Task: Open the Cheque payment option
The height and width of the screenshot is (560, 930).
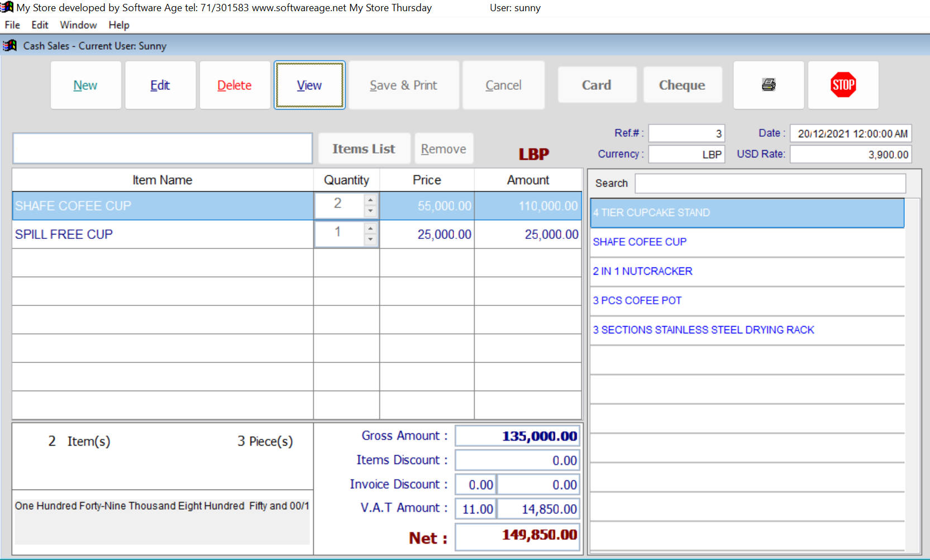Action: pyautogui.click(x=683, y=84)
